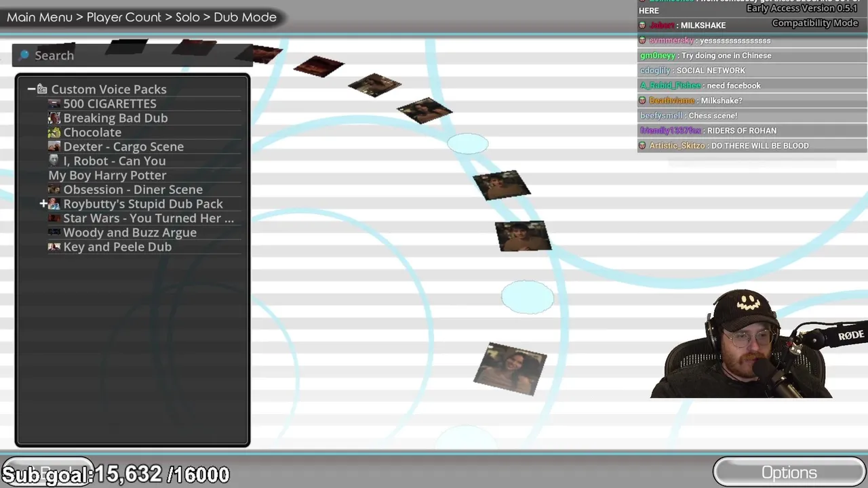
Task: Select the Chocolate voice pack
Action: (x=92, y=132)
